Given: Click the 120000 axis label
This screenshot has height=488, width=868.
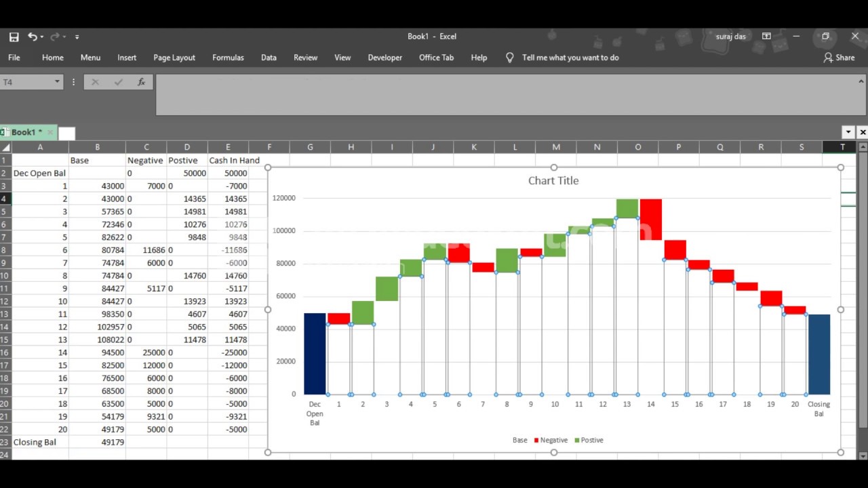Looking at the screenshot, I should click(284, 199).
